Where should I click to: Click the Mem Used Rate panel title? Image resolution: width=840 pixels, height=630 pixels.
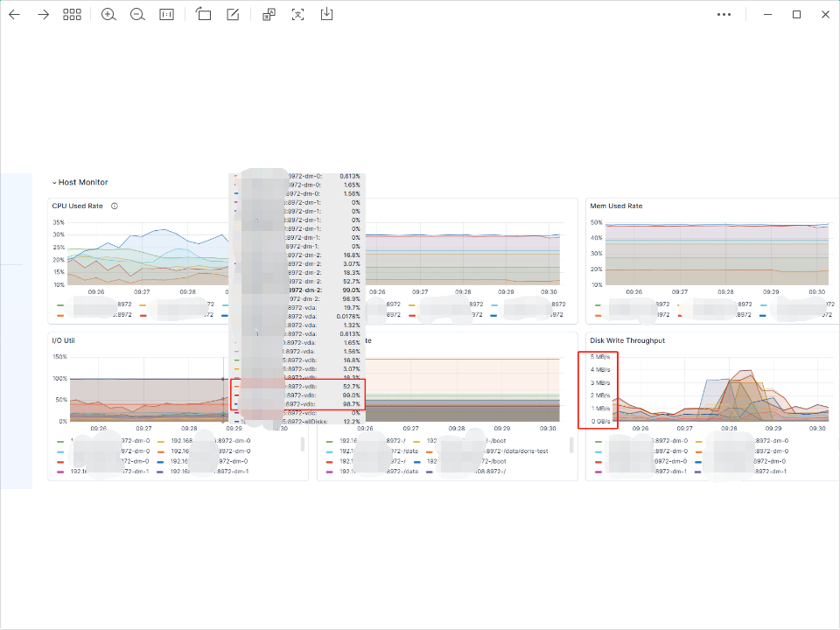pyautogui.click(x=616, y=206)
